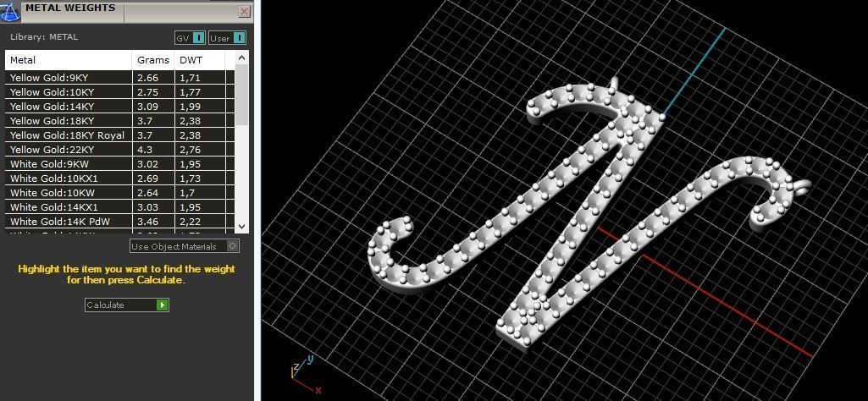The image size is (868, 401).
Task: Select the White Gold:10KX1 row
Action: [x=120, y=179]
